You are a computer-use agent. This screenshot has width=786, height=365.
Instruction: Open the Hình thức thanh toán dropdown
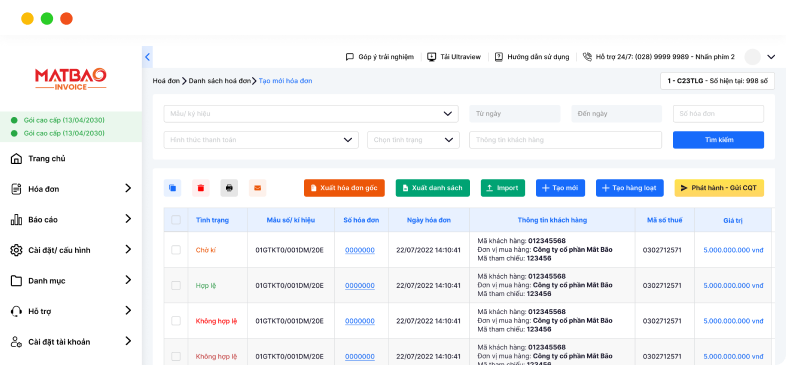tap(261, 140)
